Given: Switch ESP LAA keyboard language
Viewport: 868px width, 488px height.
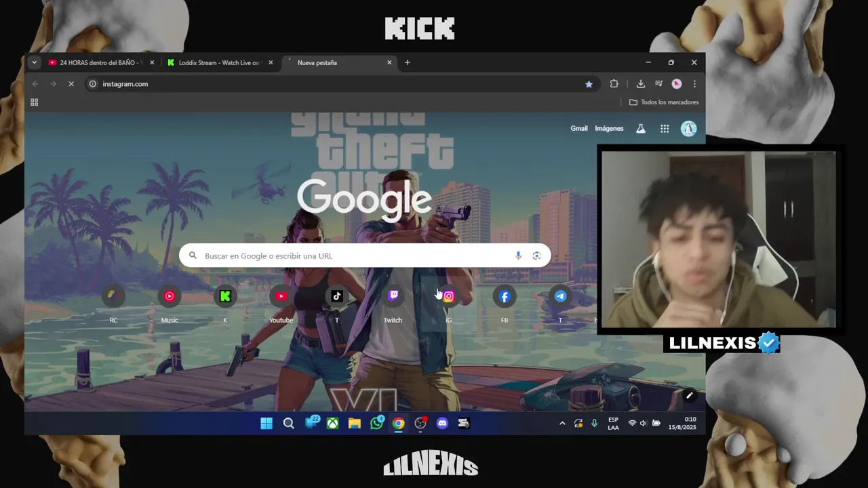Looking at the screenshot, I should pyautogui.click(x=613, y=424).
